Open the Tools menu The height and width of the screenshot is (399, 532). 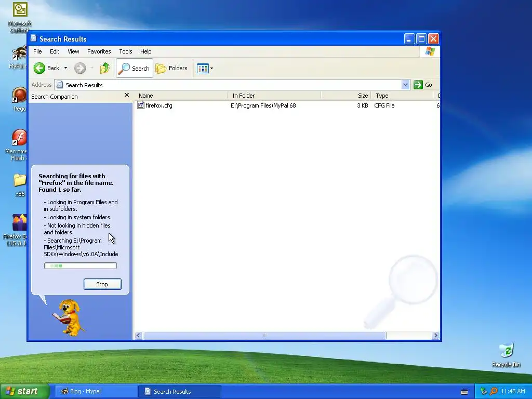[126, 51]
